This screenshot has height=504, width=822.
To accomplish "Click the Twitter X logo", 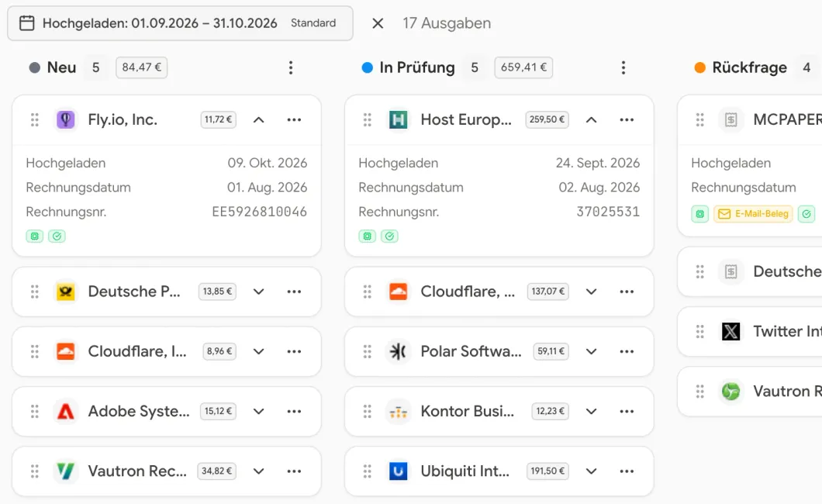I will pyautogui.click(x=730, y=332).
